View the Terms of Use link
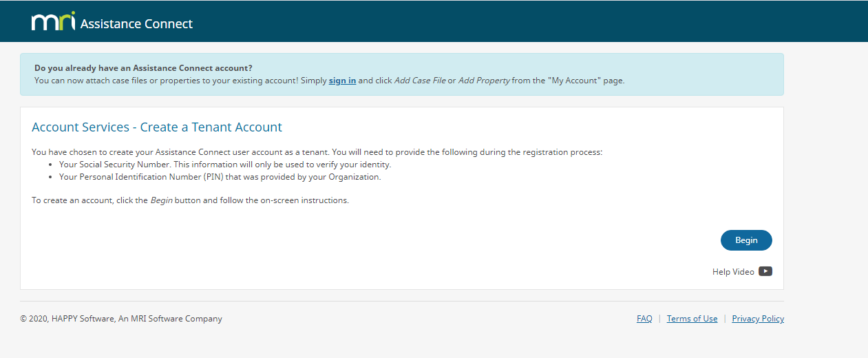Image resolution: width=868 pixels, height=358 pixels. 692,319
